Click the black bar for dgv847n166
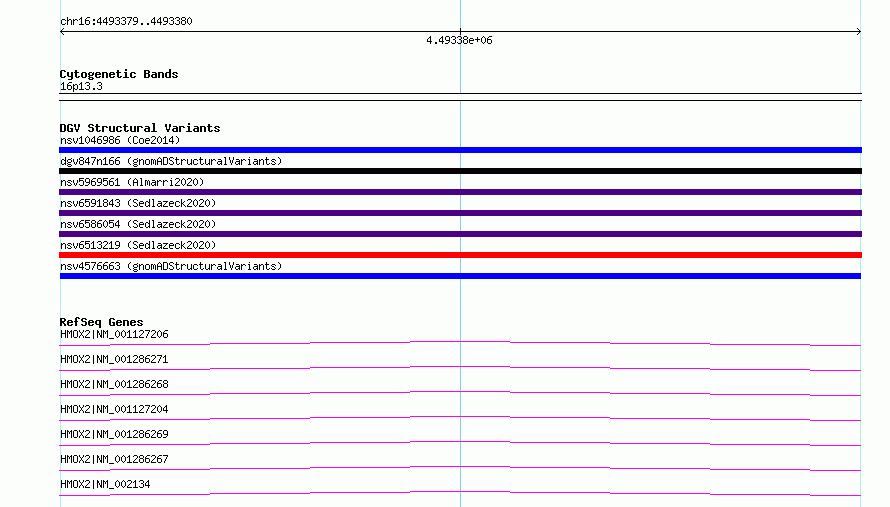 [460, 171]
